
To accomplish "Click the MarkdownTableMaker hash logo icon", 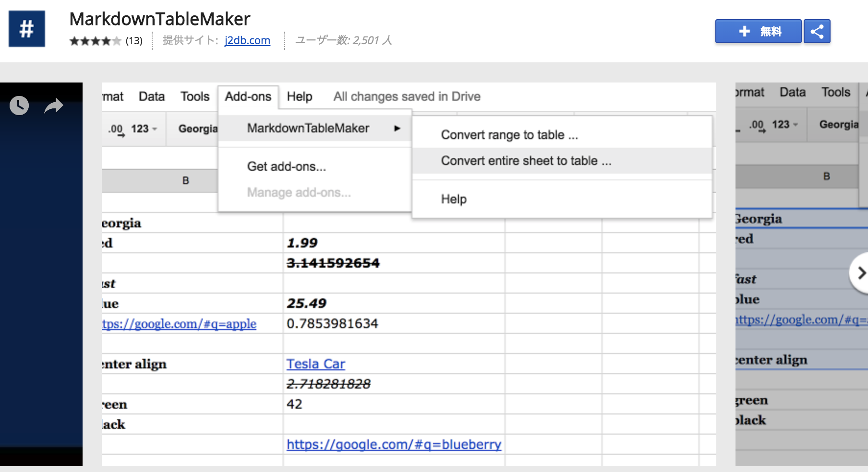I will pos(26,29).
